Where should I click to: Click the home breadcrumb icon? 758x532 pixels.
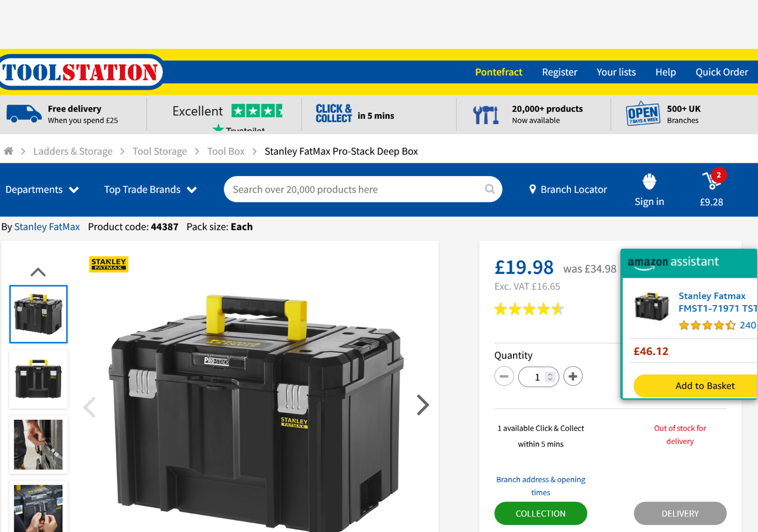tap(9, 151)
